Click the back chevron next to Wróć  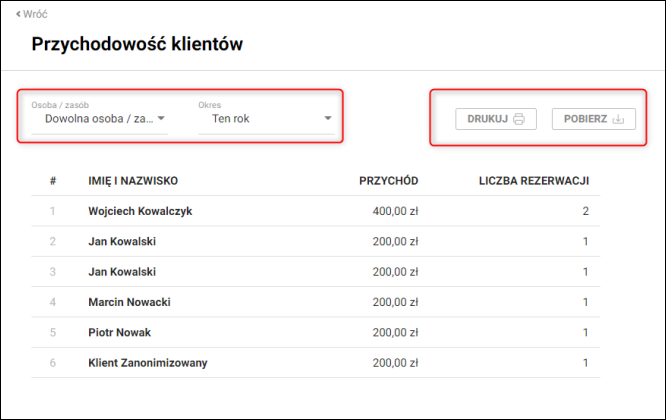pos(18,14)
